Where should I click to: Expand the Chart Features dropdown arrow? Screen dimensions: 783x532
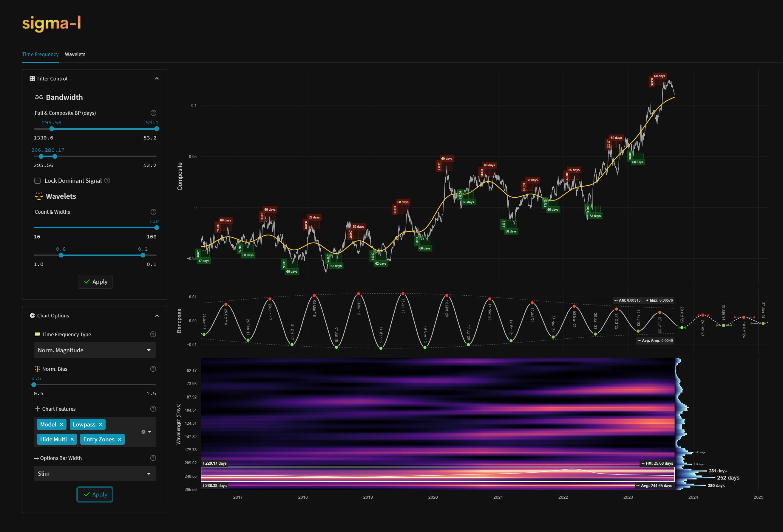tap(150, 432)
